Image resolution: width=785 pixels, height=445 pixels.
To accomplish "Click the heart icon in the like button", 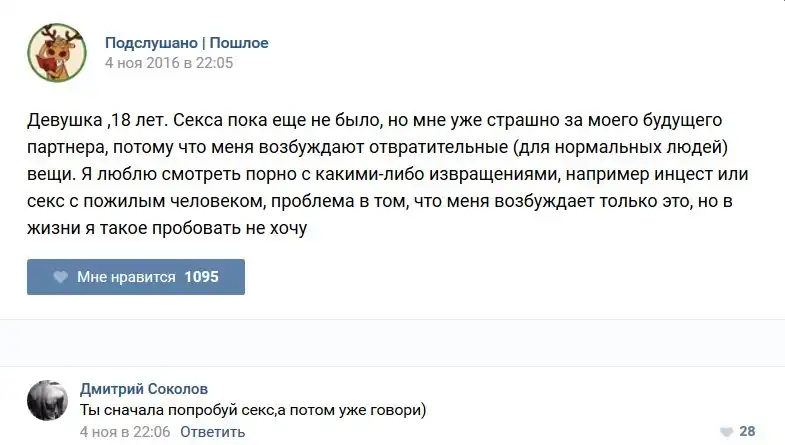I will pyautogui.click(x=60, y=277).
